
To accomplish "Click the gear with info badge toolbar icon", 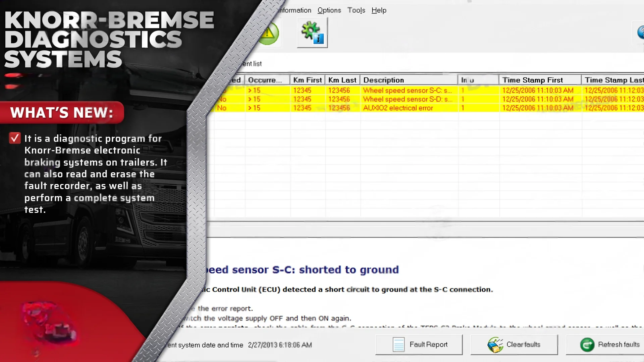I will click(x=312, y=33).
